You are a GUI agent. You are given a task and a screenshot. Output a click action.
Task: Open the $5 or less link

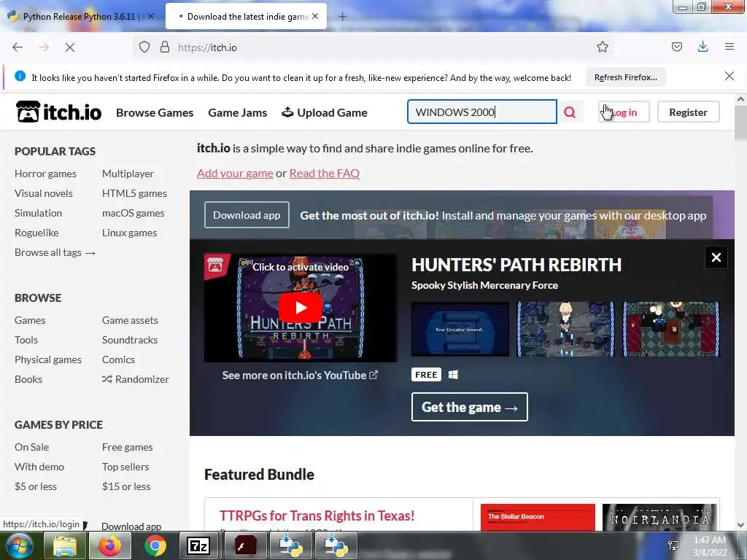coord(35,486)
